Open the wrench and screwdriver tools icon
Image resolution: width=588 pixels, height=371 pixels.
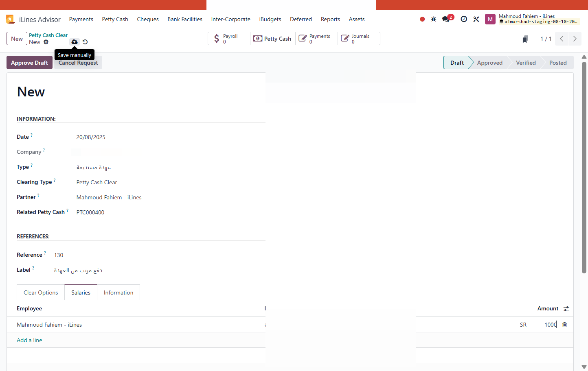click(x=476, y=19)
